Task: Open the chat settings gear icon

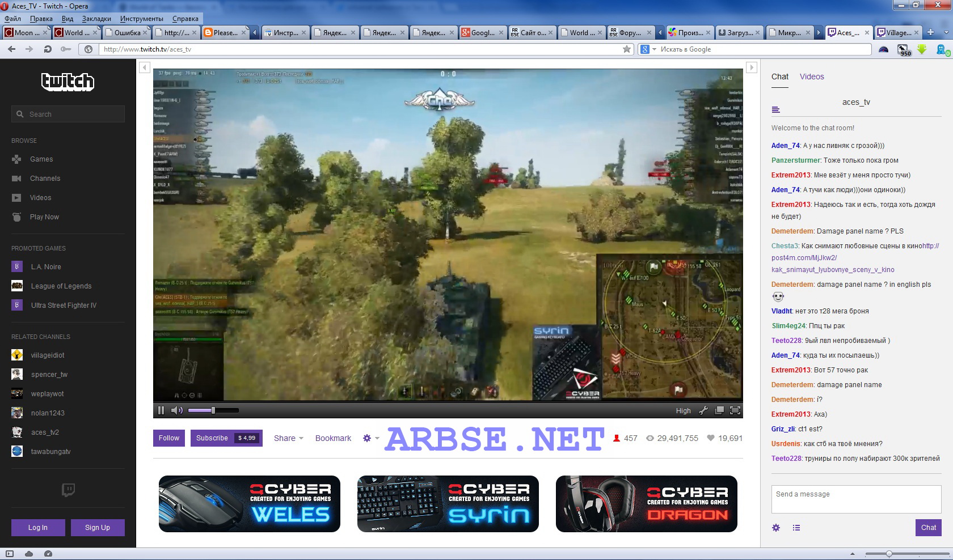Action: pyautogui.click(x=776, y=528)
